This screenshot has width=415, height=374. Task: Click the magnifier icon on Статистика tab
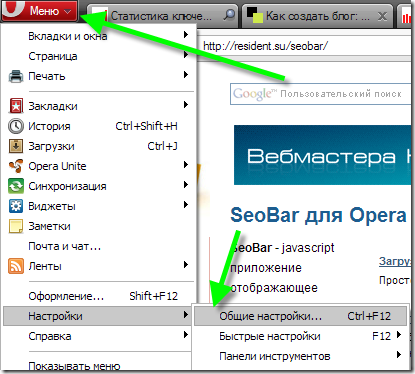pyautogui.click(x=229, y=15)
